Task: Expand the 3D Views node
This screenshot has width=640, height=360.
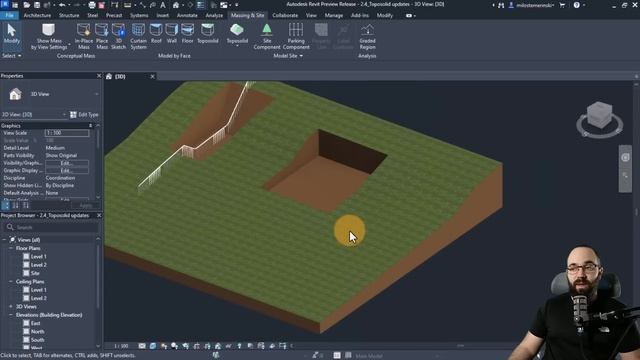Action: click(x=11, y=306)
